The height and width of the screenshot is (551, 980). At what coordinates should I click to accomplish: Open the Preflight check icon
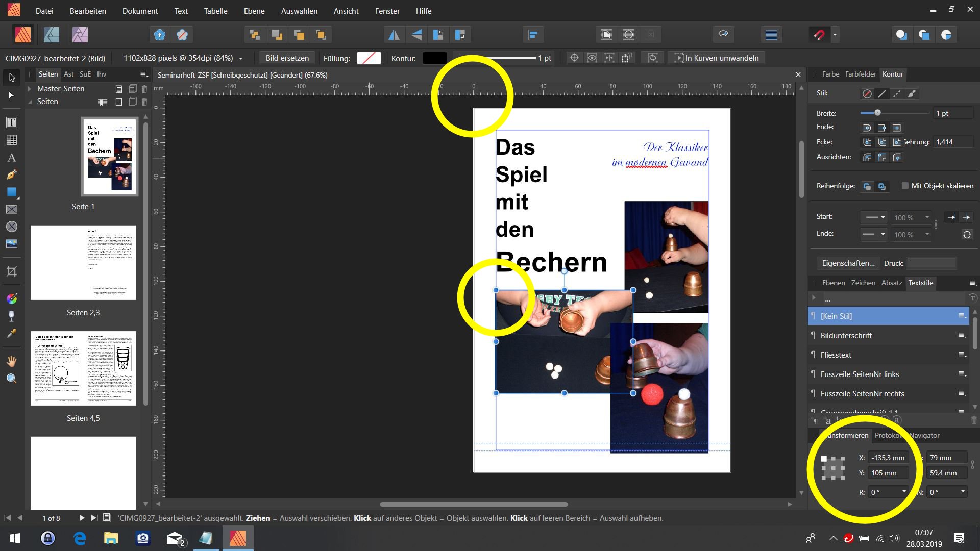[723, 35]
